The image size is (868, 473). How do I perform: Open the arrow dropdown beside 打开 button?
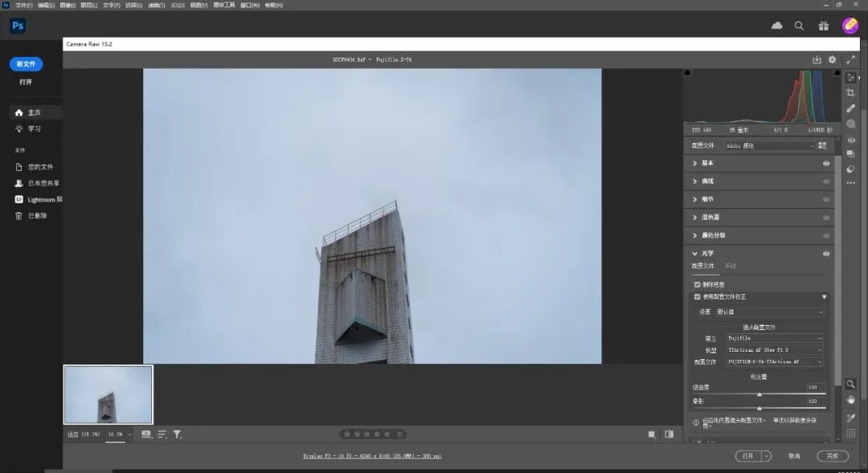pyautogui.click(x=767, y=456)
